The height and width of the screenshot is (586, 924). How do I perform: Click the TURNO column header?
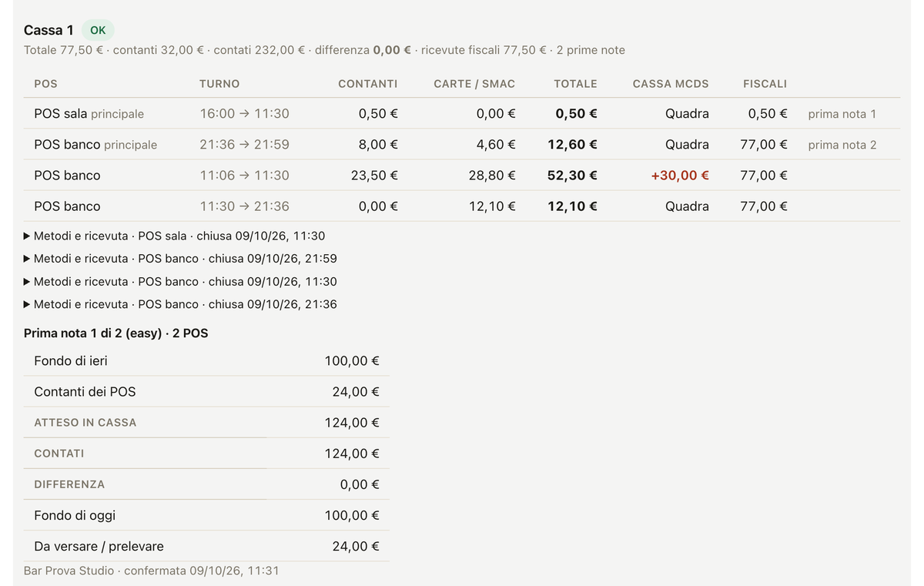pyautogui.click(x=219, y=83)
